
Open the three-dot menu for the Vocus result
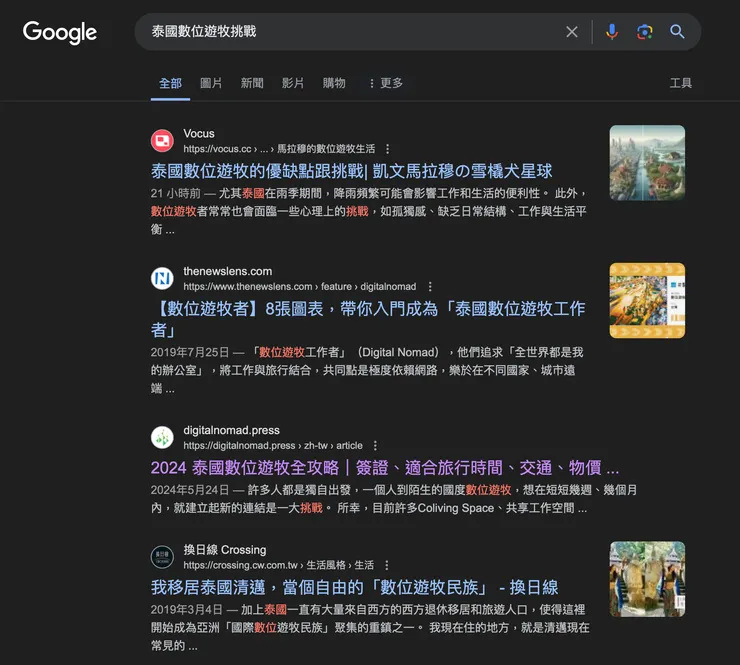[x=387, y=149]
